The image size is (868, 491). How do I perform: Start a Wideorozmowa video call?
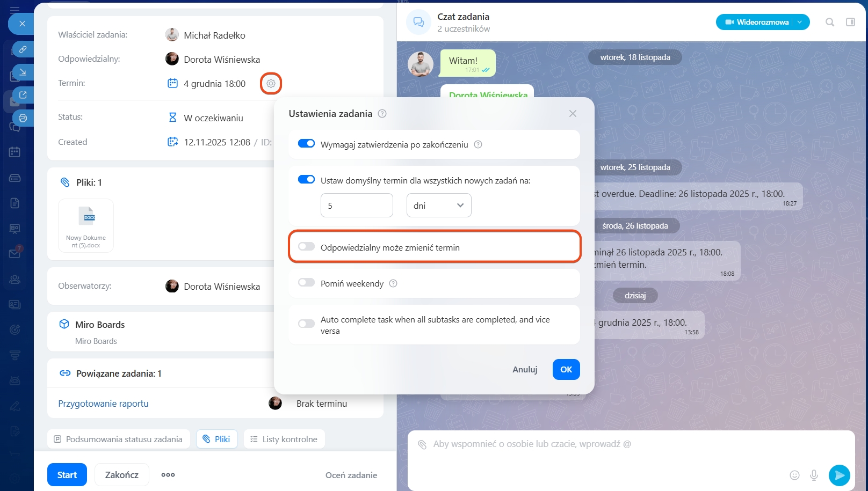[757, 22]
